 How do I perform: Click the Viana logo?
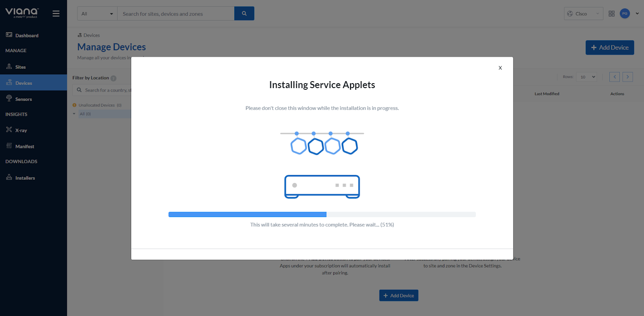pyautogui.click(x=22, y=13)
